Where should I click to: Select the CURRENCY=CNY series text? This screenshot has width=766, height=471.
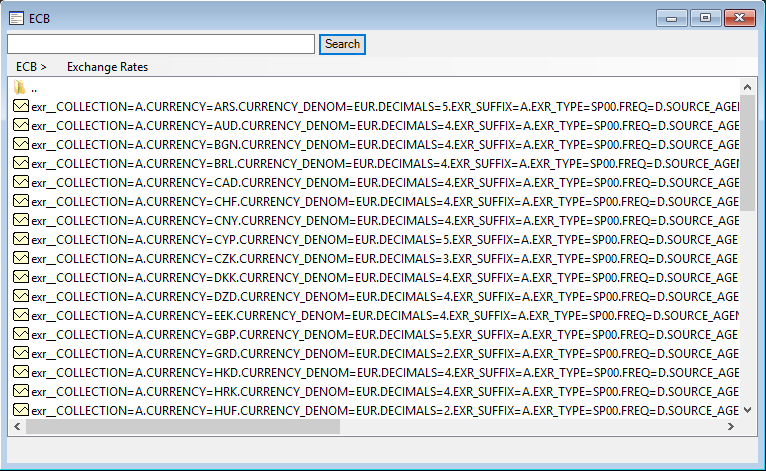(385, 221)
